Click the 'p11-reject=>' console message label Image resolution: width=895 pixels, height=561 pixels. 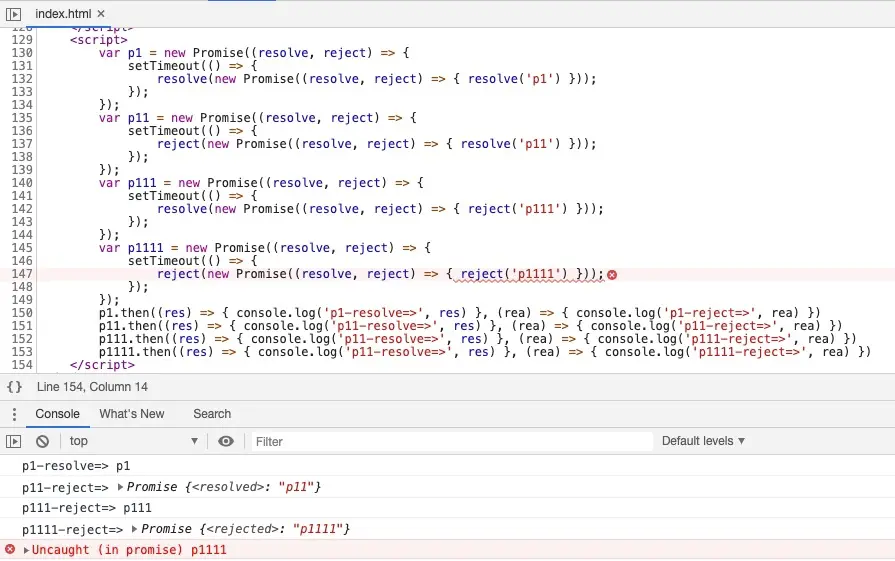65,487
